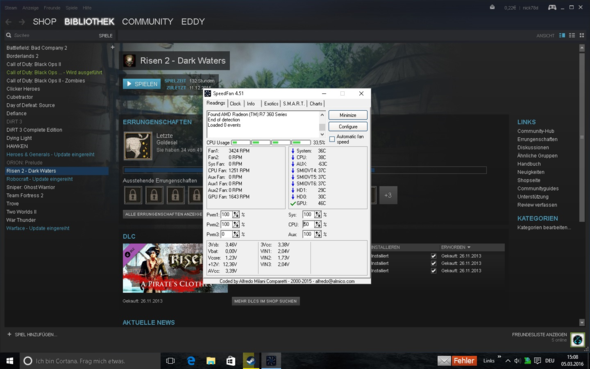Adjust the Pwm1 spinner arrows in SpeedFan

[x=236, y=214]
